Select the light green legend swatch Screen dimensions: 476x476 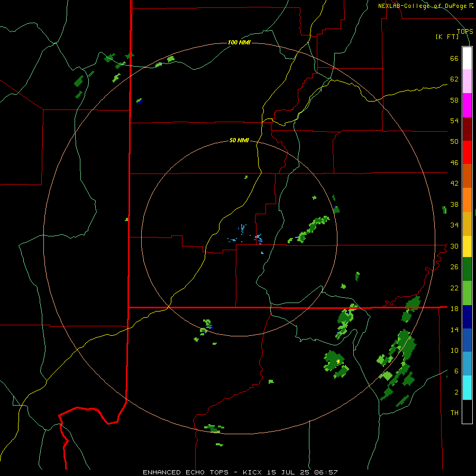(467, 293)
